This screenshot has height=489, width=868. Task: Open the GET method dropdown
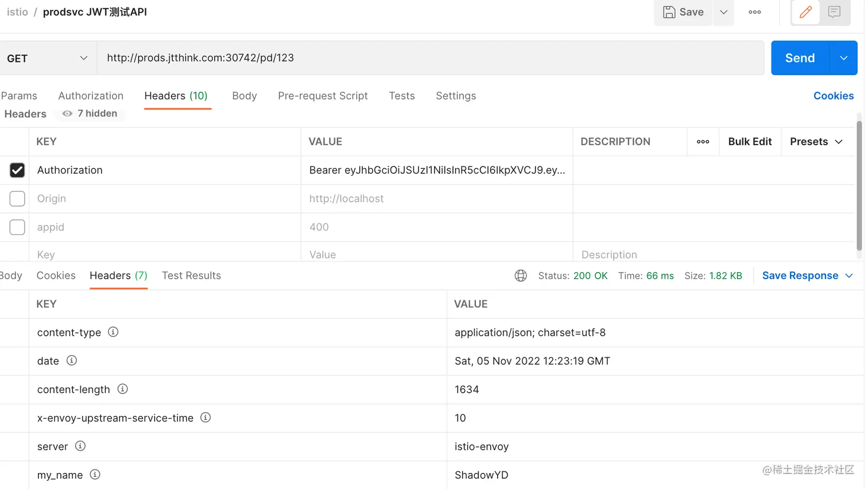[48, 58]
